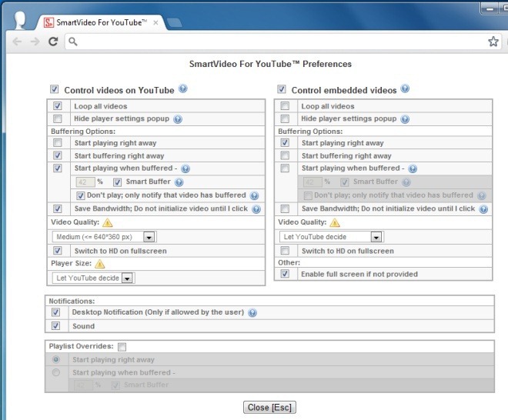Click help icon for Don't play; only notify in YouTube column
The height and width of the screenshot is (420, 508).
(x=254, y=195)
